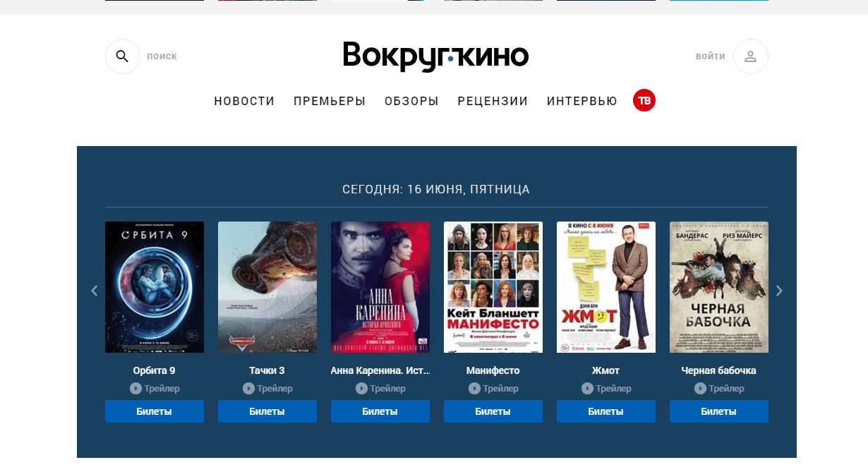Play trailer icon under Черная бабочка
868x472 pixels.
tap(700, 389)
